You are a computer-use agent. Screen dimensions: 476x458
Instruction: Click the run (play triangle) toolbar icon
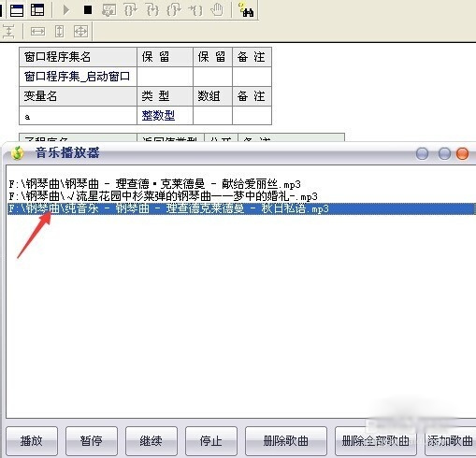point(65,10)
